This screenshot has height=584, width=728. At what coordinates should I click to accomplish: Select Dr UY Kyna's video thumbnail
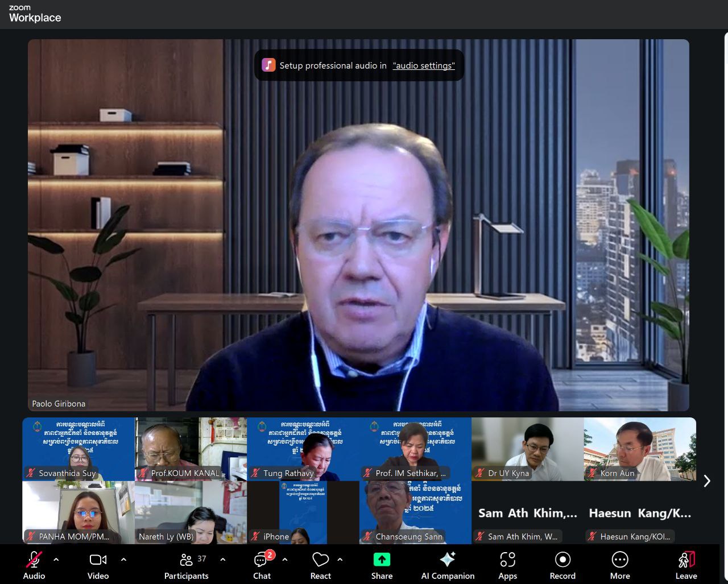pos(527,449)
